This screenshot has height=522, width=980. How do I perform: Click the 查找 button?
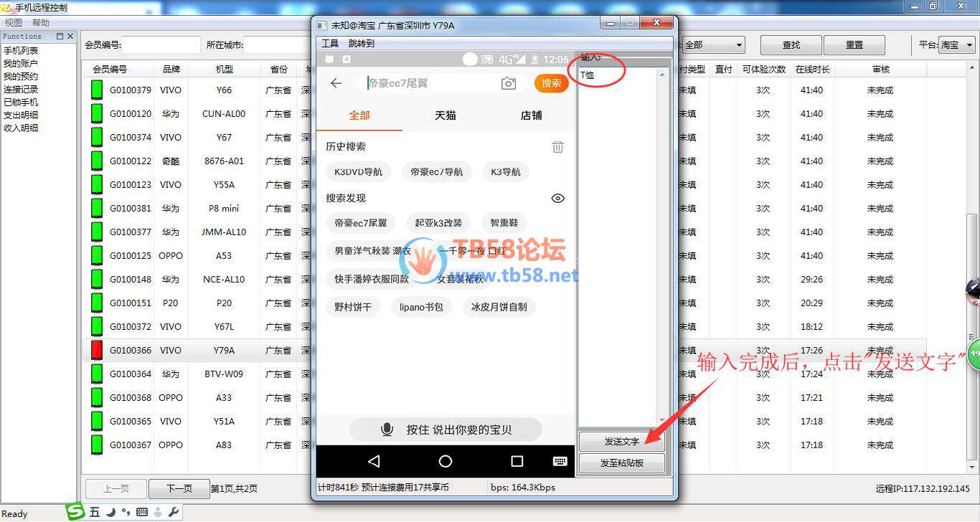click(x=791, y=44)
